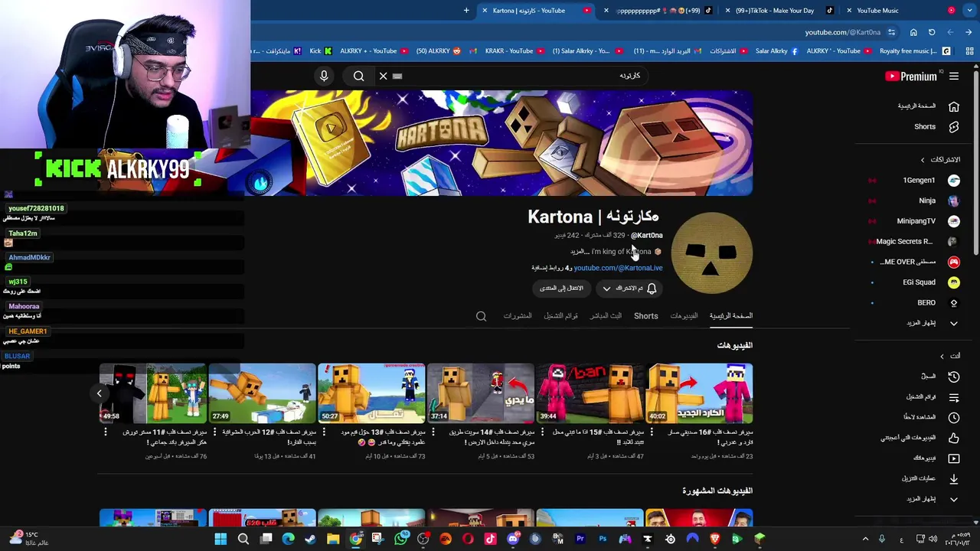Open youtube.com/@KartonaLive link

(x=618, y=268)
